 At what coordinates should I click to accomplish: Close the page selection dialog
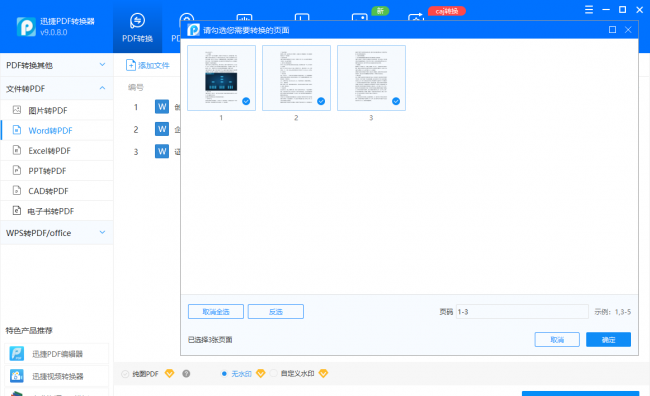[x=628, y=29]
